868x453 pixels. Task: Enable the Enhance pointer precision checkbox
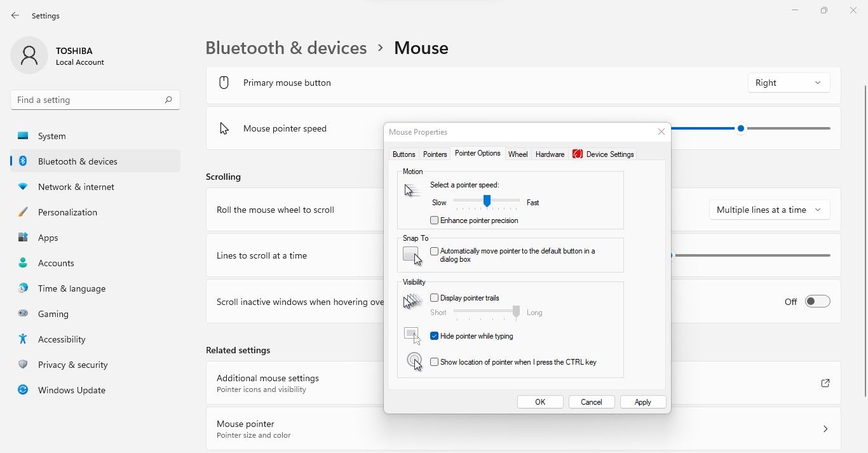pyautogui.click(x=434, y=220)
